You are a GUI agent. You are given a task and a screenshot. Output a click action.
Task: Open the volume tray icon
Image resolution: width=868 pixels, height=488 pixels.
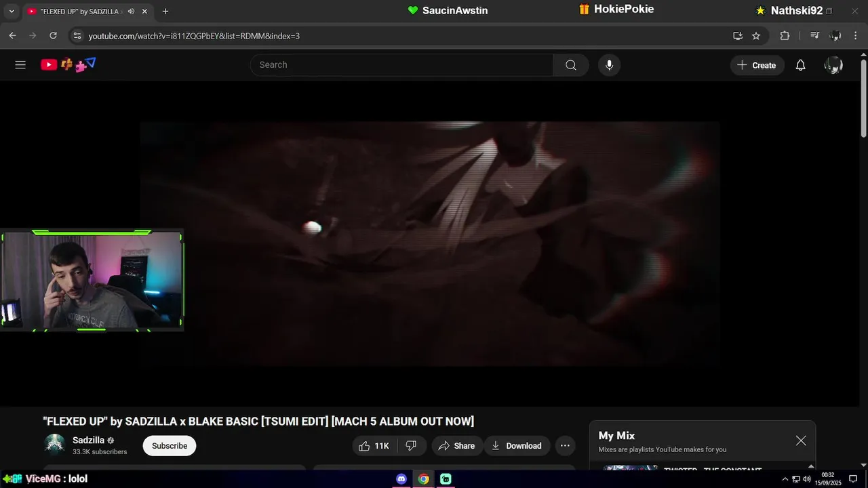click(x=807, y=479)
